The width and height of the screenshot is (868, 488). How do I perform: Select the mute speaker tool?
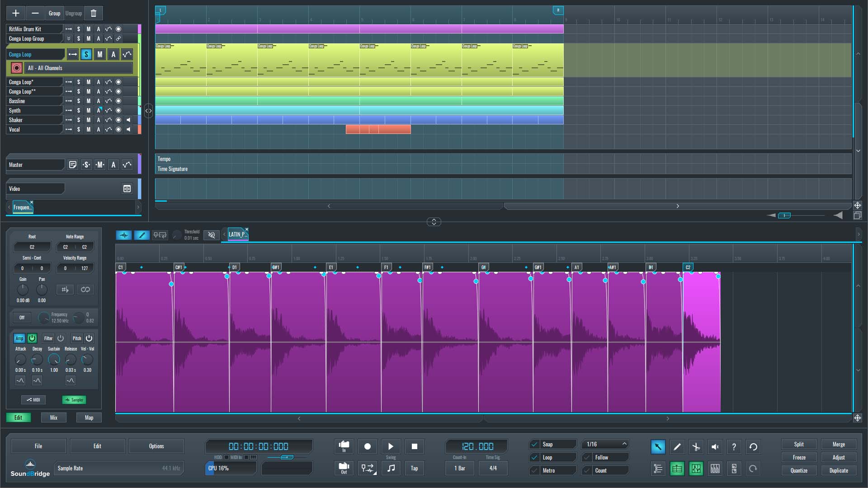(715, 447)
